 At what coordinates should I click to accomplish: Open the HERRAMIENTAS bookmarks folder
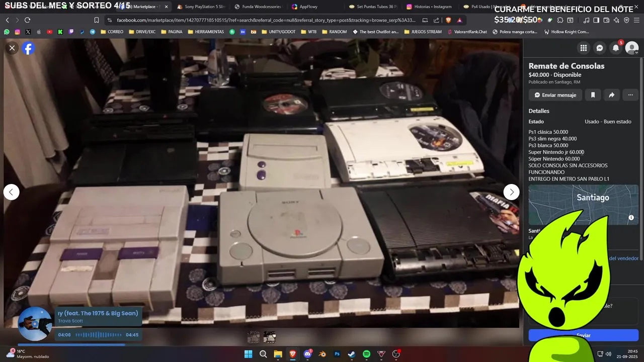(x=206, y=32)
